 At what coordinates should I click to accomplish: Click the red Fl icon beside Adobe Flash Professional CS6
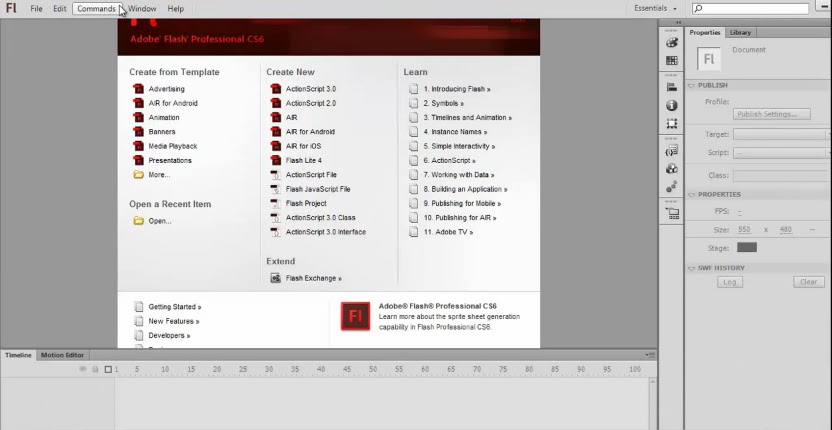[355, 316]
